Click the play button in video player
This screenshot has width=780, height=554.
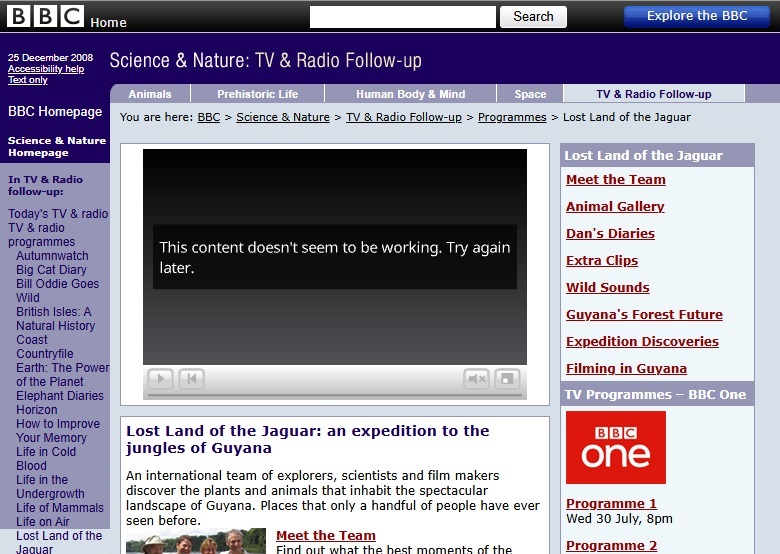coord(160,379)
